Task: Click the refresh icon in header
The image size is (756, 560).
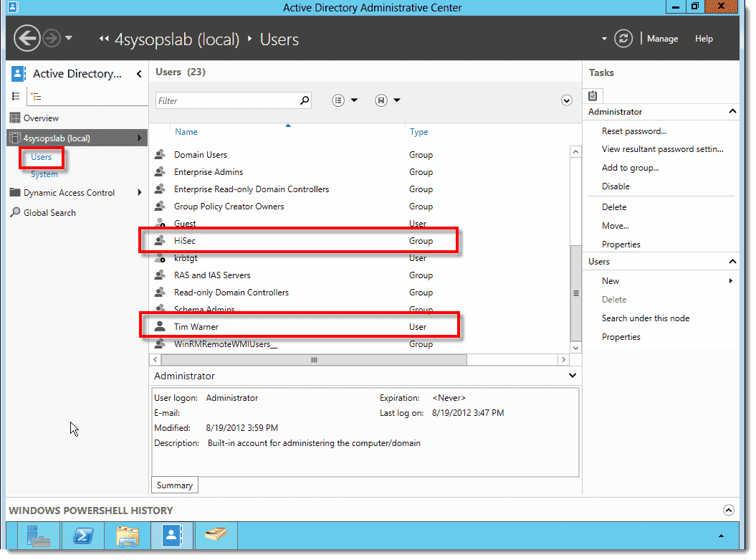Action: click(x=623, y=38)
